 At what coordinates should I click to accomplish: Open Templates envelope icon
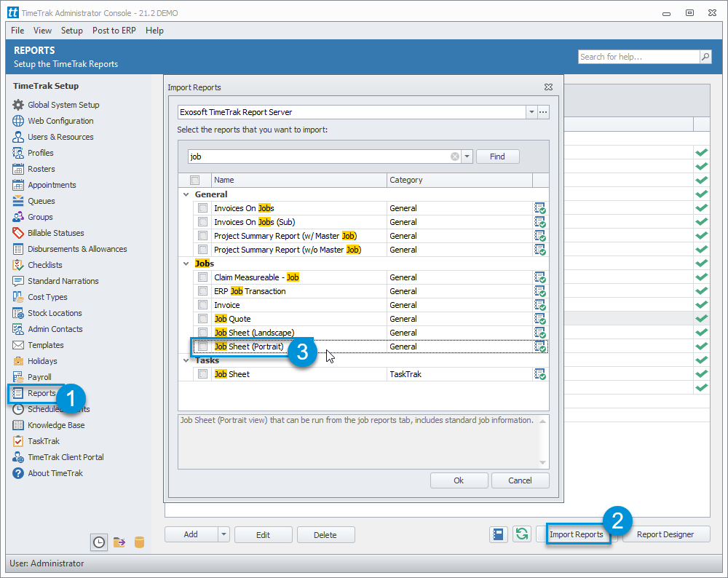click(18, 345)
